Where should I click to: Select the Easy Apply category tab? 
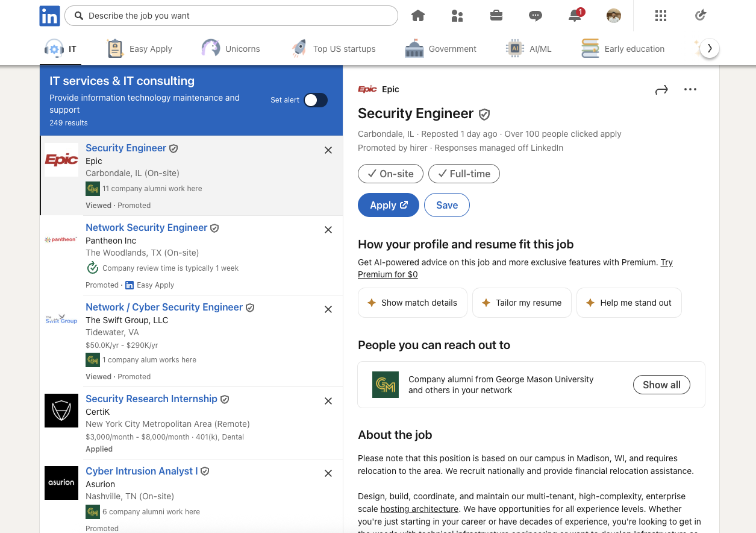(x=140, y=49)
